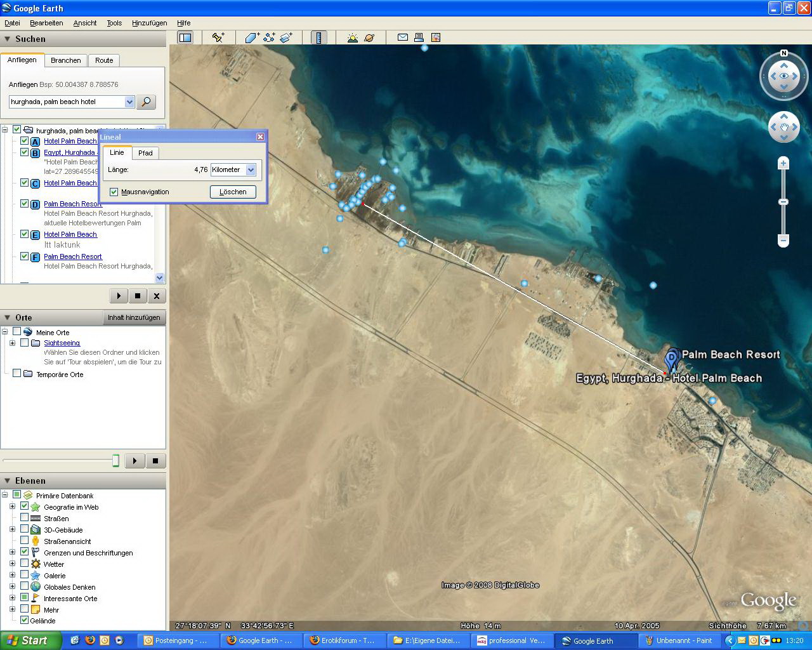Enable the 3D-Gebäude layer checkbox

coord(25,529)
